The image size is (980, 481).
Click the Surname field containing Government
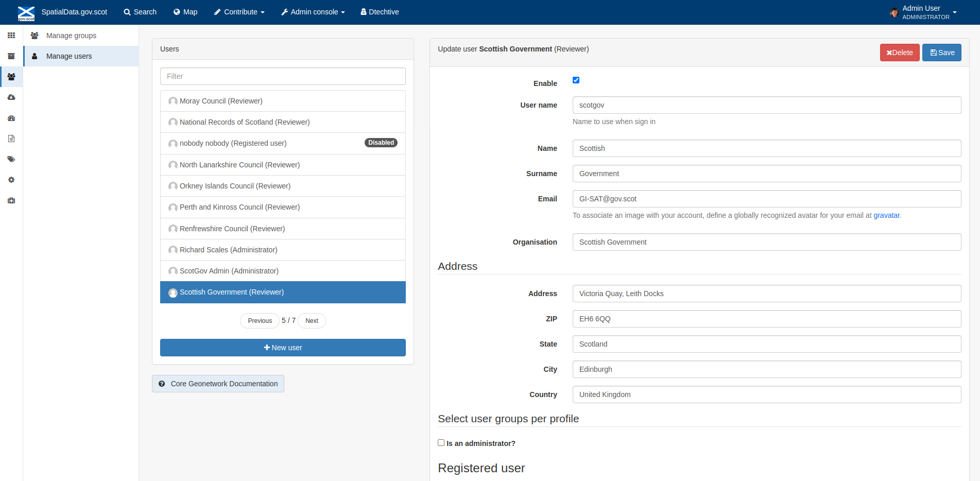767,174
